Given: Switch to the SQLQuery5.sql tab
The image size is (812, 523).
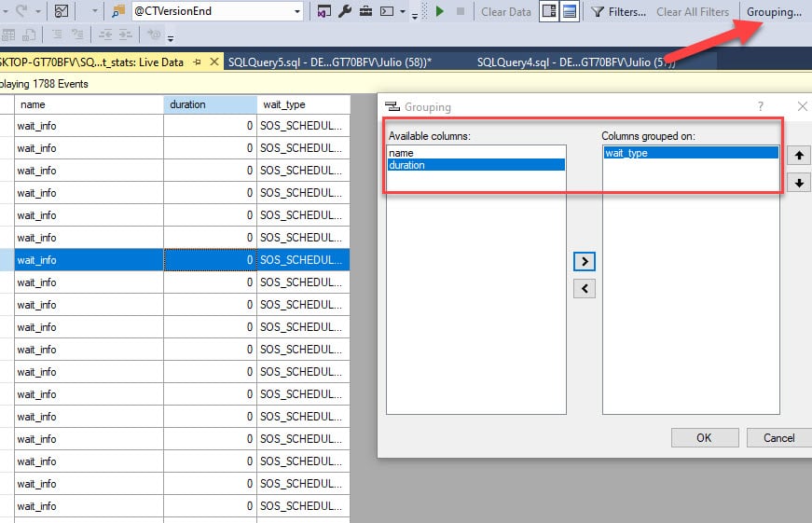Looking at the screenshot, I should pos(330,62).
